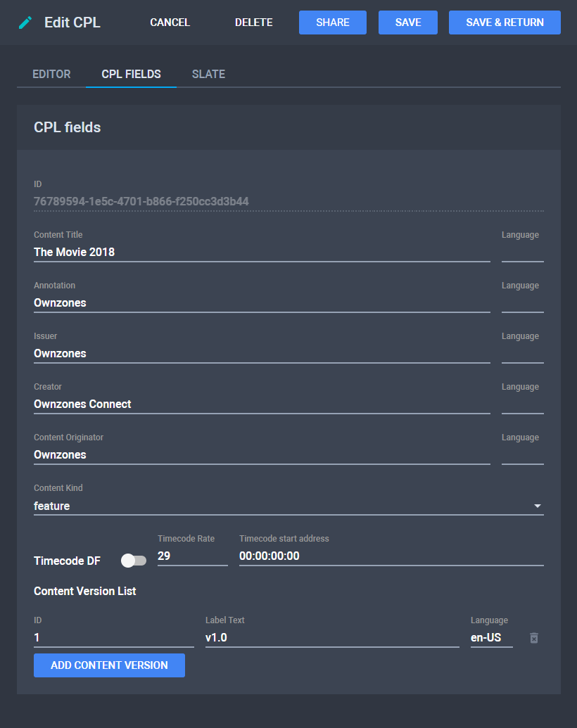Open the Slate tab
The width and height of the screenshot is (577, 728).
click(208, 74)
